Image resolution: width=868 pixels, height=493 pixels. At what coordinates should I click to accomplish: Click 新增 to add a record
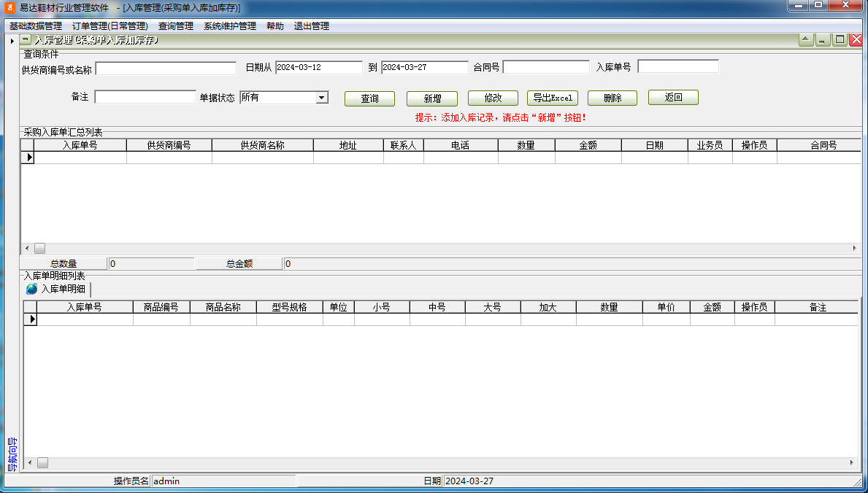(432, 98)
